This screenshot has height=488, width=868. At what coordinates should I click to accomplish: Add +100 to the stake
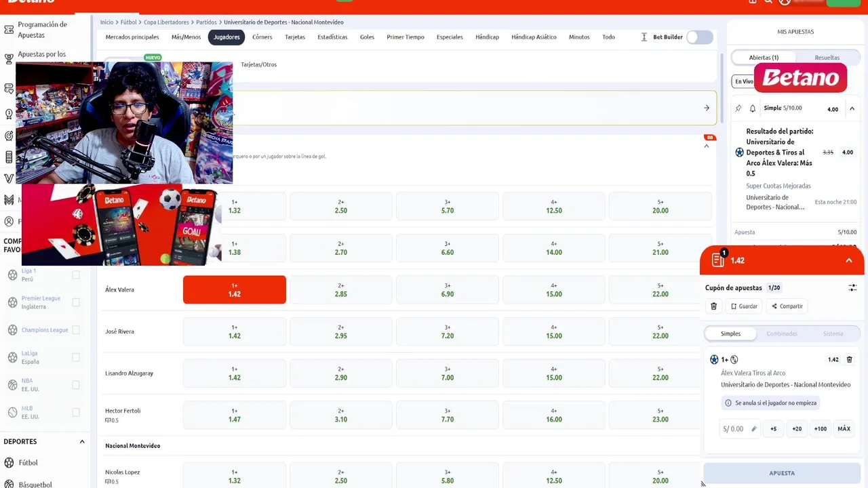821,429
